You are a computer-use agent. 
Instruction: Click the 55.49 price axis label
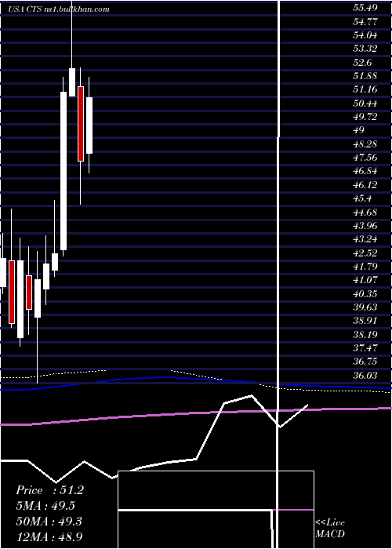365,9
